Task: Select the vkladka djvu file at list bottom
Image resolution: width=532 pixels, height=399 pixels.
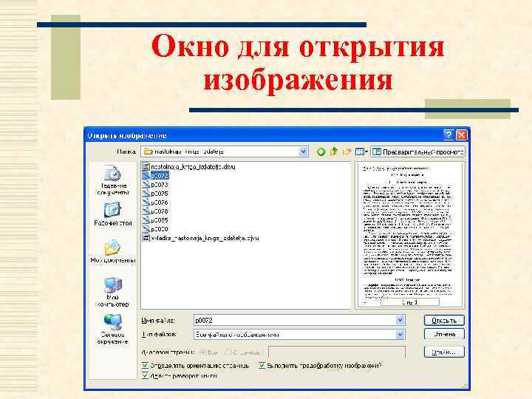Action: [200, 238]
